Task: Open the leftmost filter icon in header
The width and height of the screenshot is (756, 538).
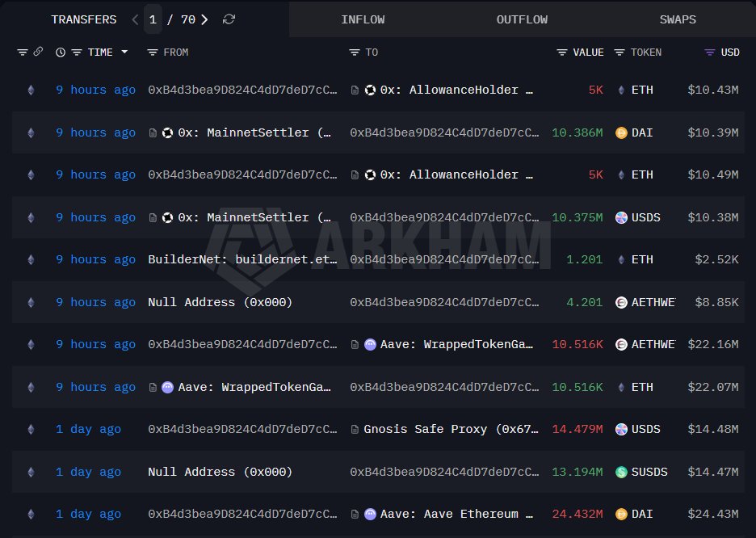Action: point(22,52)
